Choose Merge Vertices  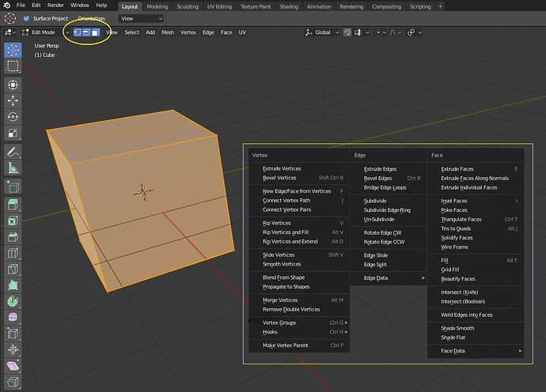[299, 300]
